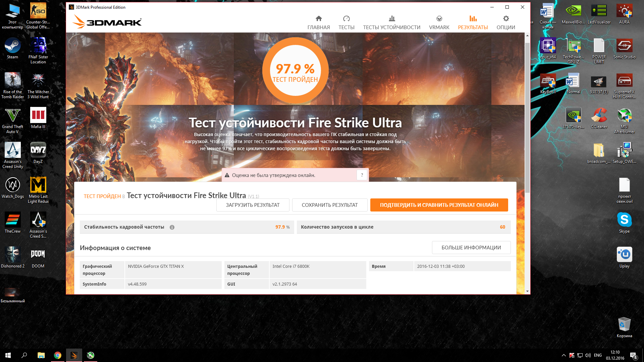Click the scrollbar down arrow

click(x=527, y=291)
